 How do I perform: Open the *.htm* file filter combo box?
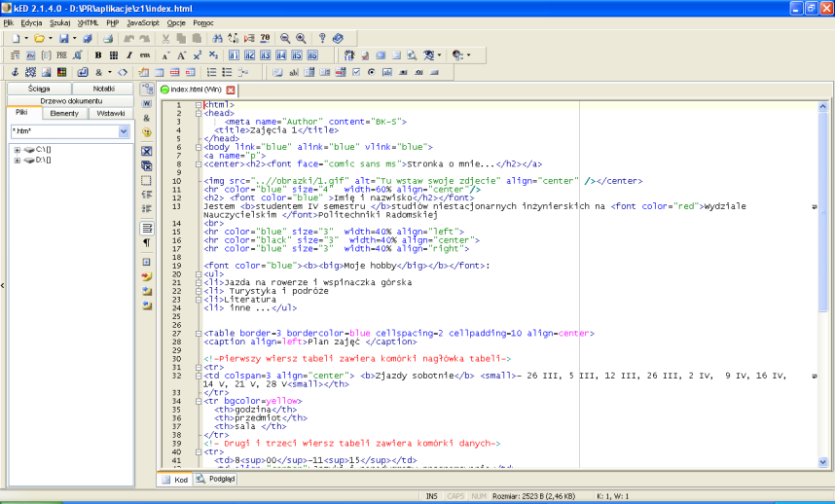[70, 131]
